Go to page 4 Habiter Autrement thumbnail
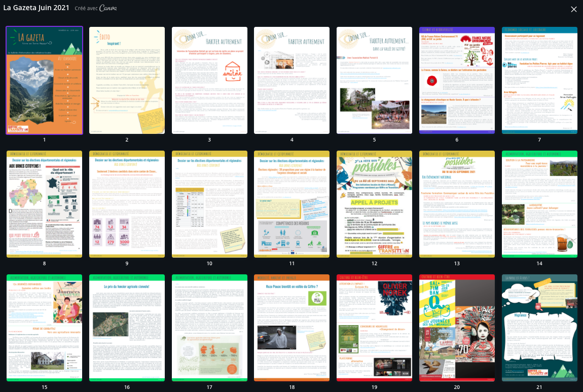 coord(292,80)
